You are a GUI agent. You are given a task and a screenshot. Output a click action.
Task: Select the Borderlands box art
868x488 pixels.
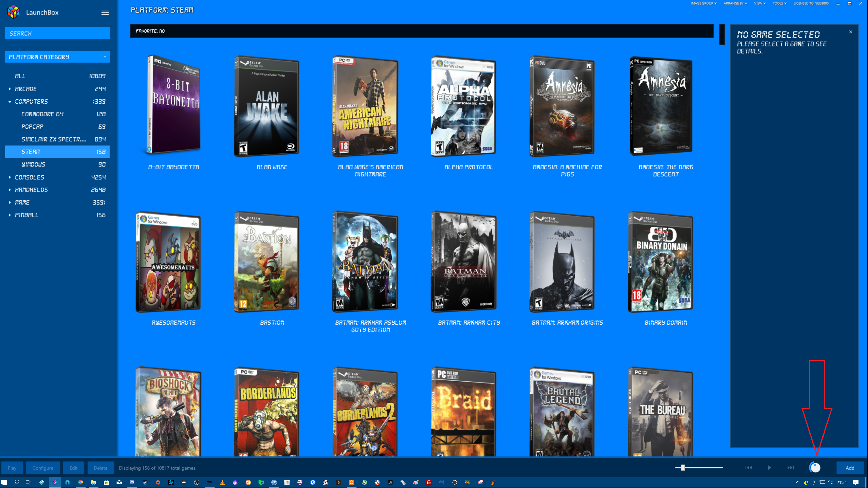(267, 412)
